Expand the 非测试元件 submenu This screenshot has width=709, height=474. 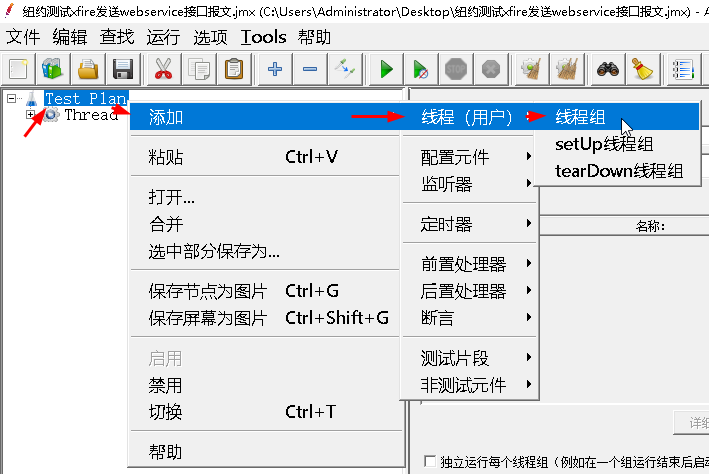469,384
